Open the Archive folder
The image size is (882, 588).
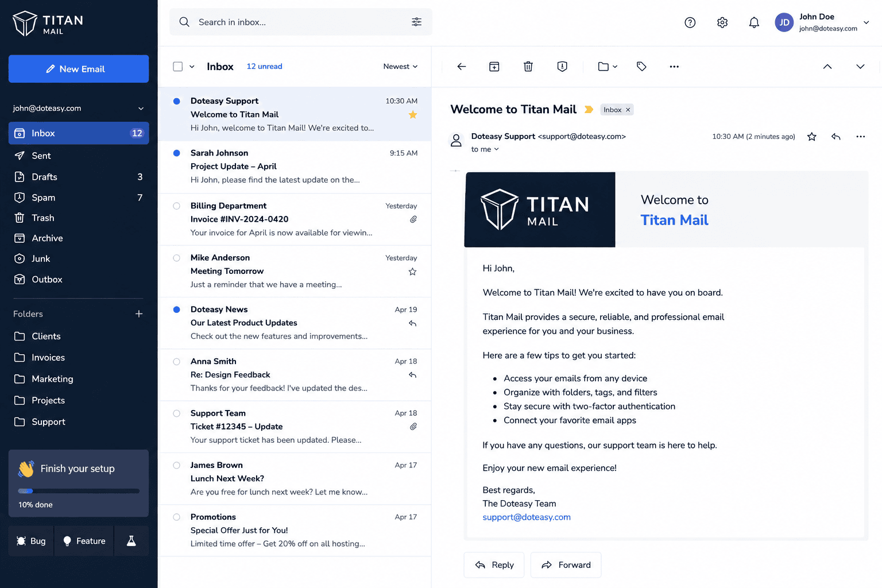tap(79, 238)
